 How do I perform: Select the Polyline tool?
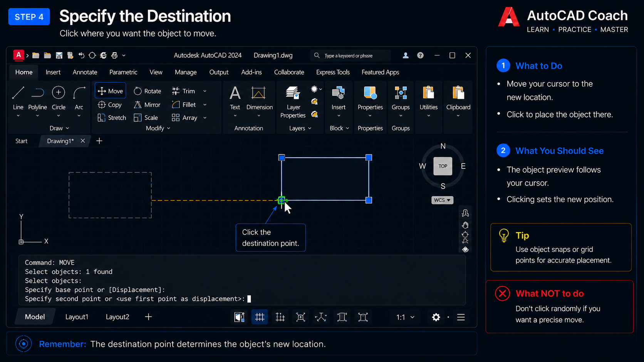point(37,98)
